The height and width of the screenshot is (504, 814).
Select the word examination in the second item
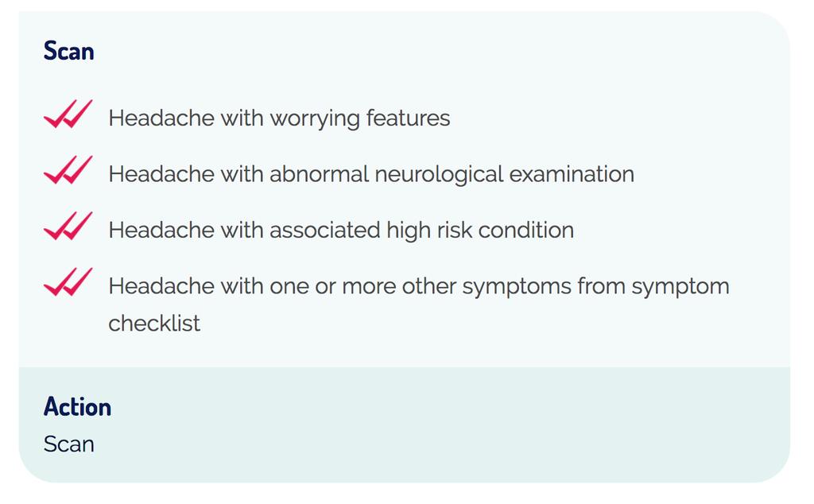pyautogui.click(x=572, y=174)
